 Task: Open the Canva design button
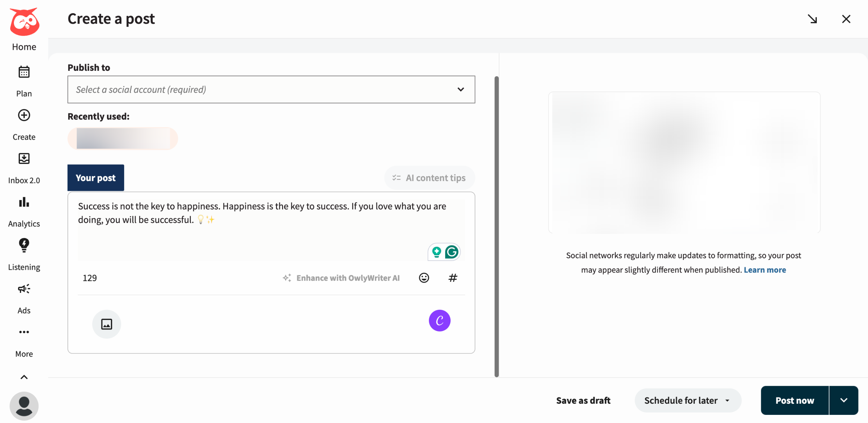coord(439,321)
